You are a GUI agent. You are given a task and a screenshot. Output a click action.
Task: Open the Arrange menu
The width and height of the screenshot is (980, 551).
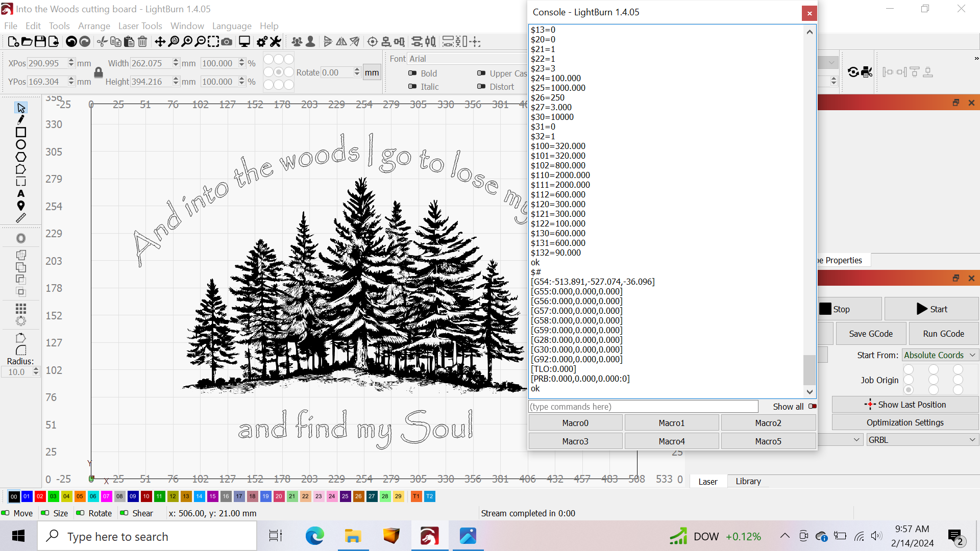[94, 26]
